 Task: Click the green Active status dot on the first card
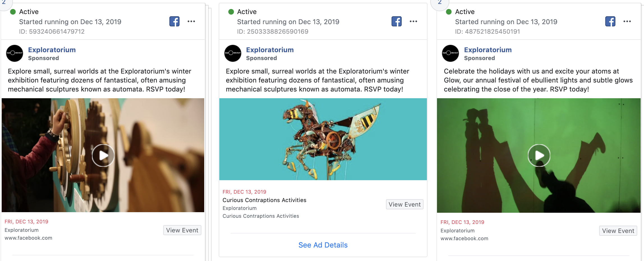[12, 12]
